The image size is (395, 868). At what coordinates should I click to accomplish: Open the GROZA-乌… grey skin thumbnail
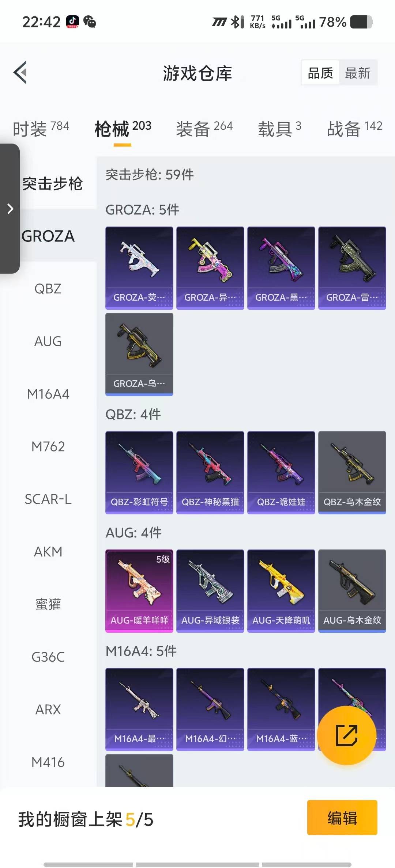(x=139, y=354)
